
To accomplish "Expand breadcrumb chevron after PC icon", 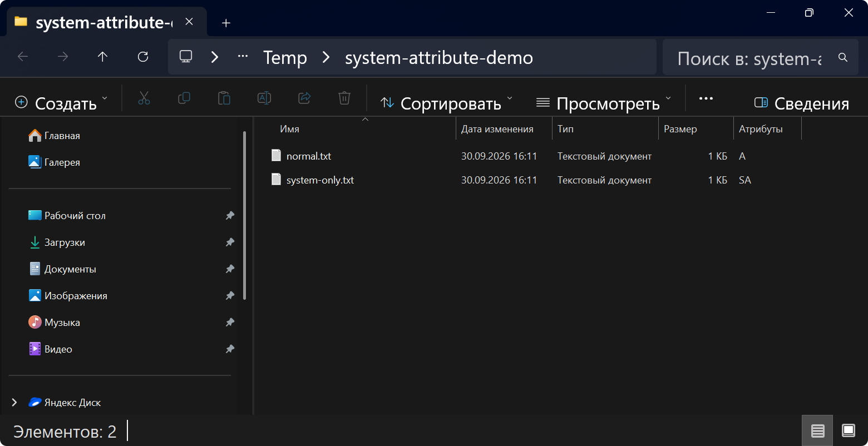I will (215, 57).
